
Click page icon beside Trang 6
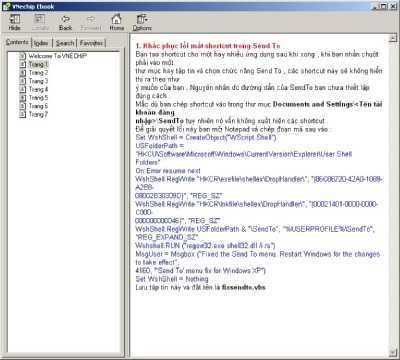[x=23, y=106]
